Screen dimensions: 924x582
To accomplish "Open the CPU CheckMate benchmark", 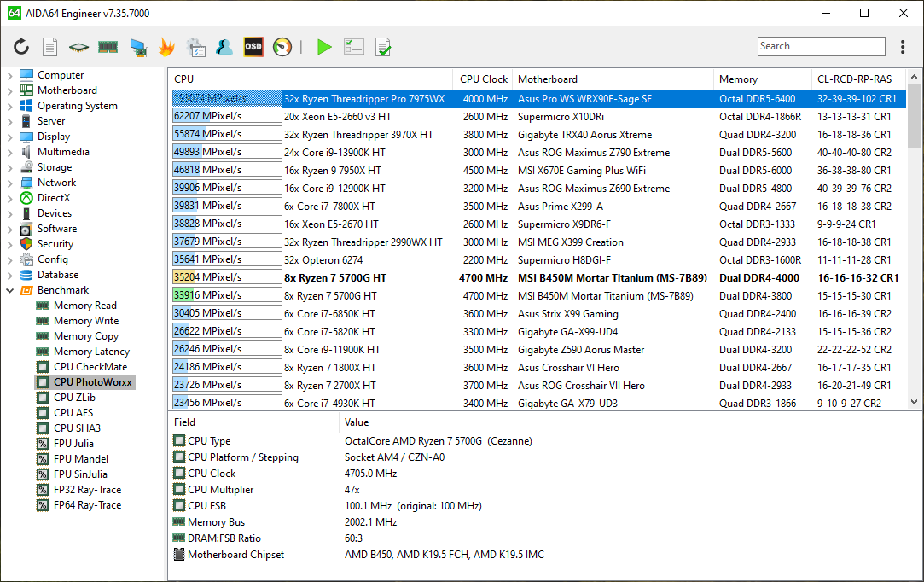I will pyautogui.click(x=90, y=366).
